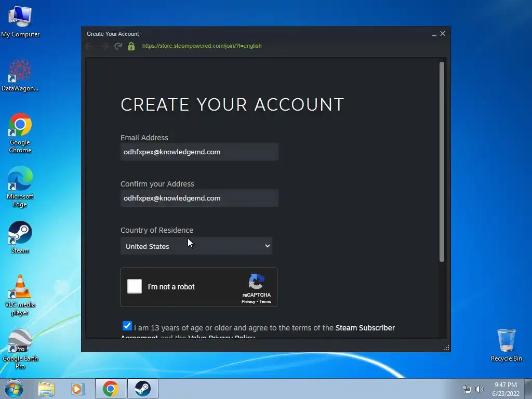Switch to Chrome in the taskbar

point(111,389)
